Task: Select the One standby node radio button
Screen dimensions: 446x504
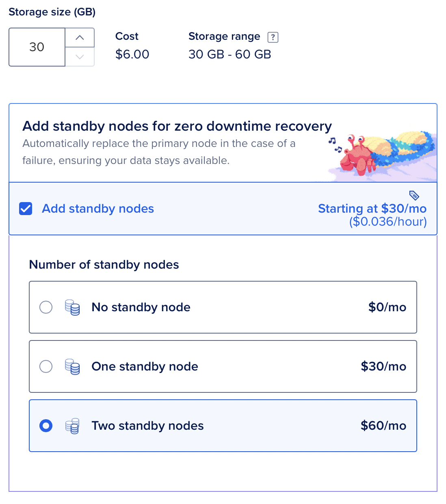Action: [46, 366]
